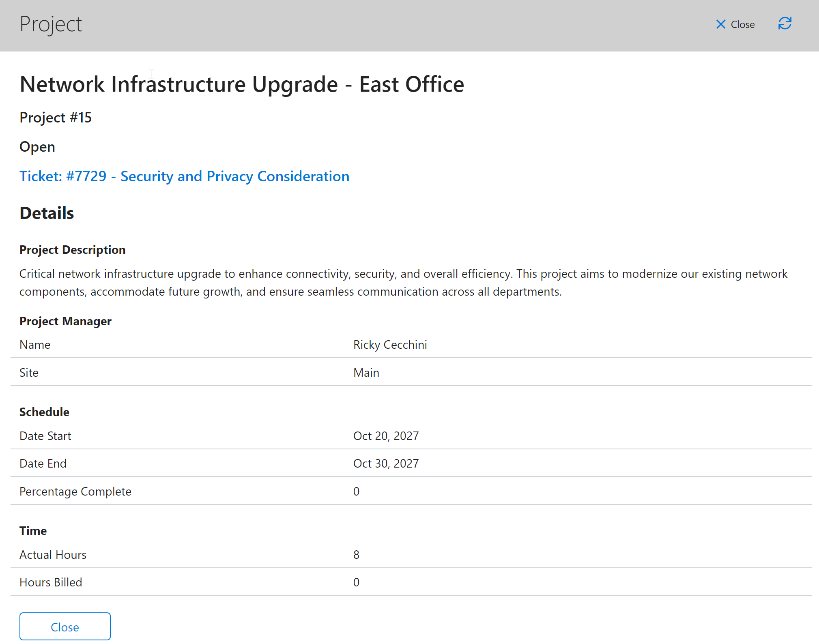Click the Time section heading
819x644 pixels.
click(x=33, y=530)
